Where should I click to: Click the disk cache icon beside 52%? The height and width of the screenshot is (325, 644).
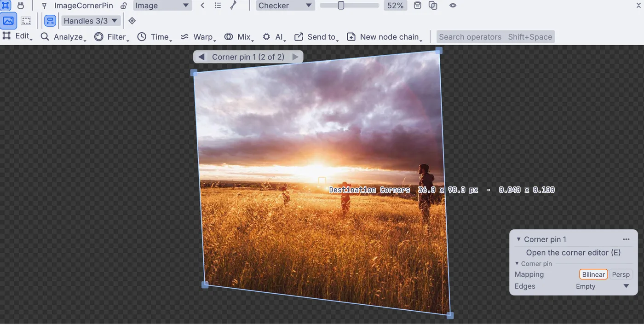418,6
